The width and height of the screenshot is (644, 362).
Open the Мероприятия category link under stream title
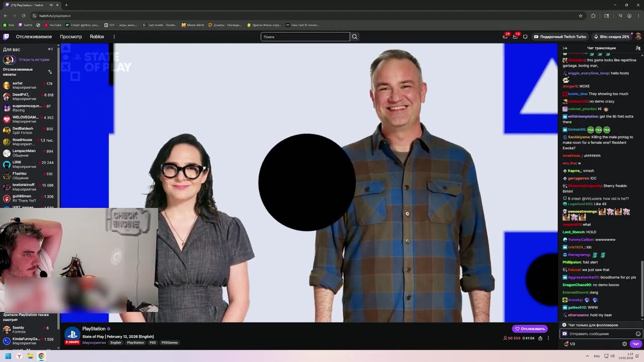click(x=94, y=343)
